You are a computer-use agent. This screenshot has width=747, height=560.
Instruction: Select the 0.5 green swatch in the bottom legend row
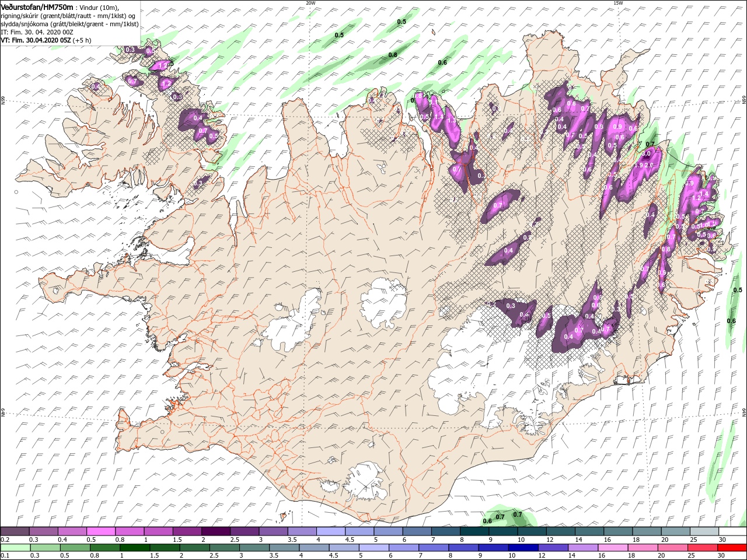[x=75, y=548]
